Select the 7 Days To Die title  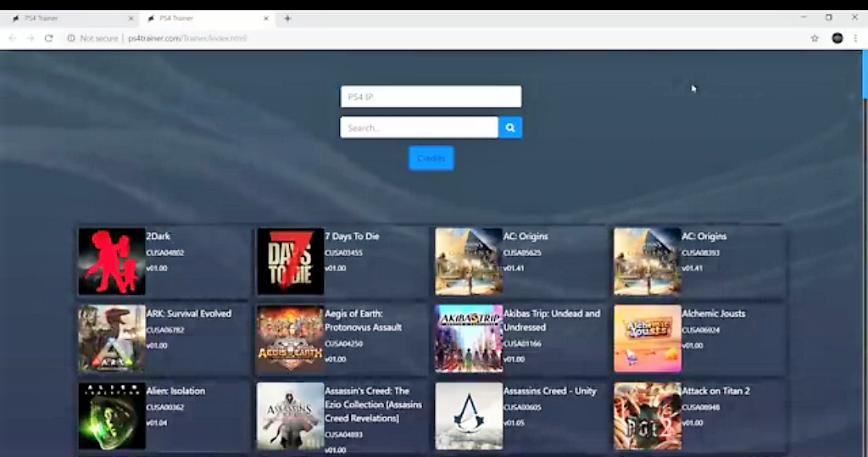point(352,236)
